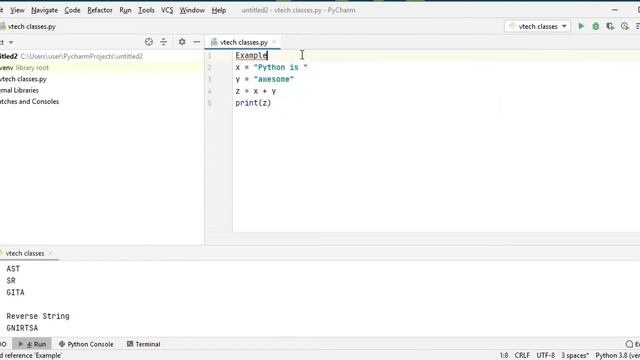Screen dimensions: 640x360
Task: Click the line x = "Python is "
Action: 271,67
